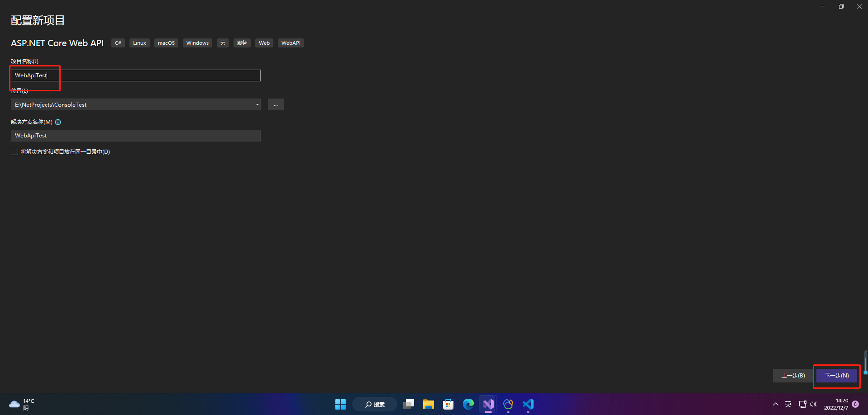This screenshot has height=415, width=868.
Task: Check place solution and project in same directory
Action: (14, 152)
